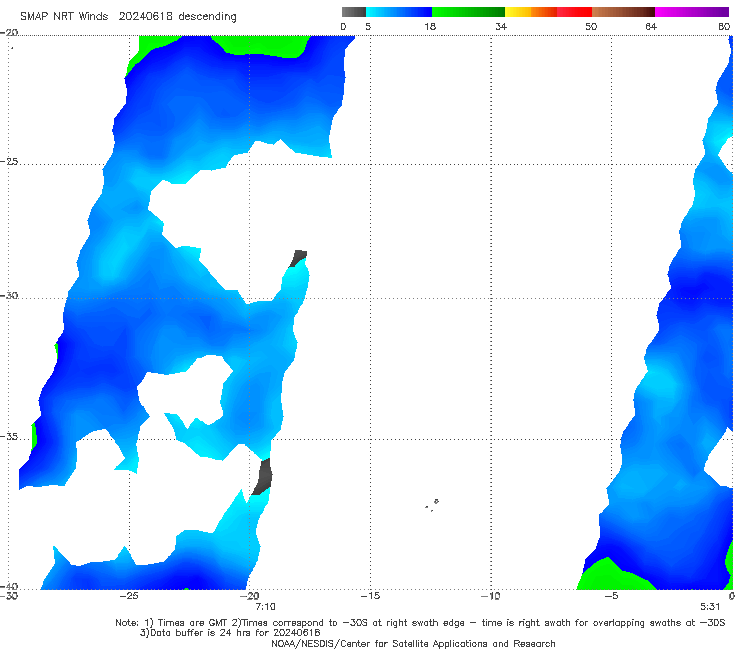Click the 'Data buffer is 24 hrs' note

230,633
